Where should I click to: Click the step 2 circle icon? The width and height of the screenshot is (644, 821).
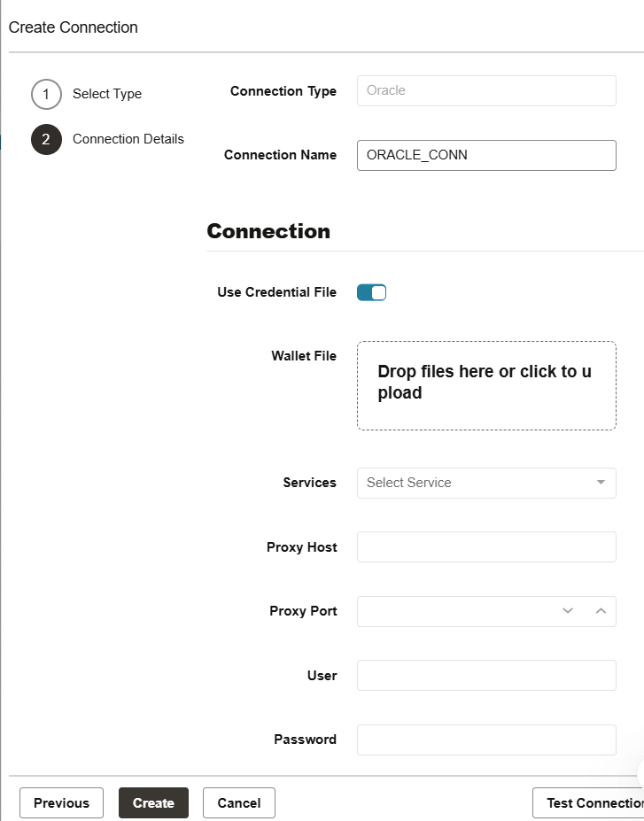(x=46, y=139)
